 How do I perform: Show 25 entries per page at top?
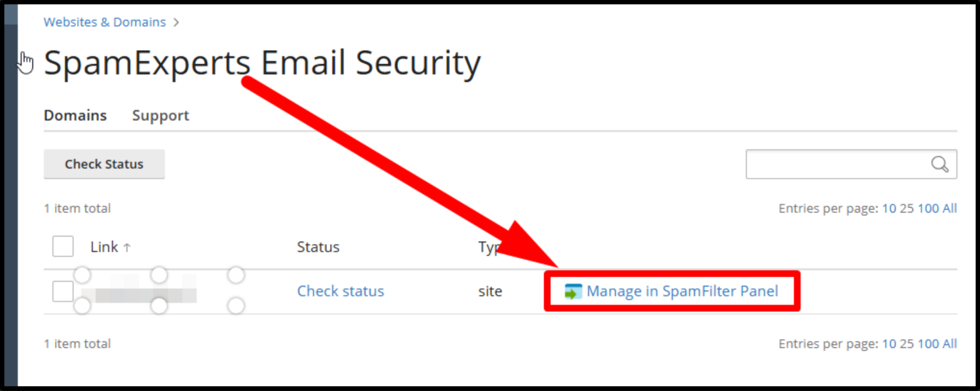(x=907, y=209)
